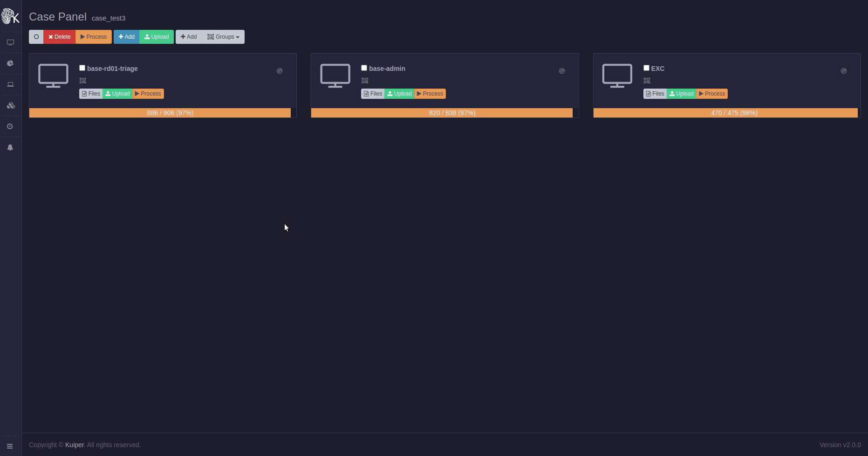Open the cubes icon in the sidebar
Image resolution: width=868 pixels, height=456 pixels.
click(x=10, y=105)
